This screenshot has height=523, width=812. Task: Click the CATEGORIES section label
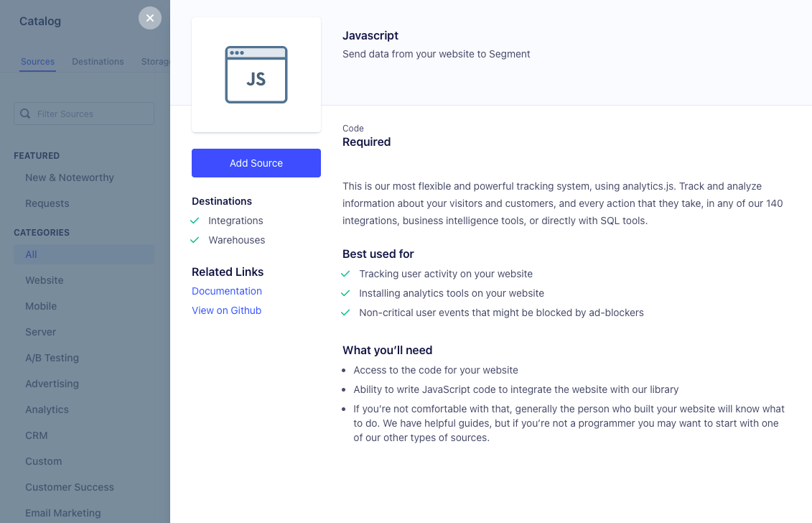click(x=42, y=233)
